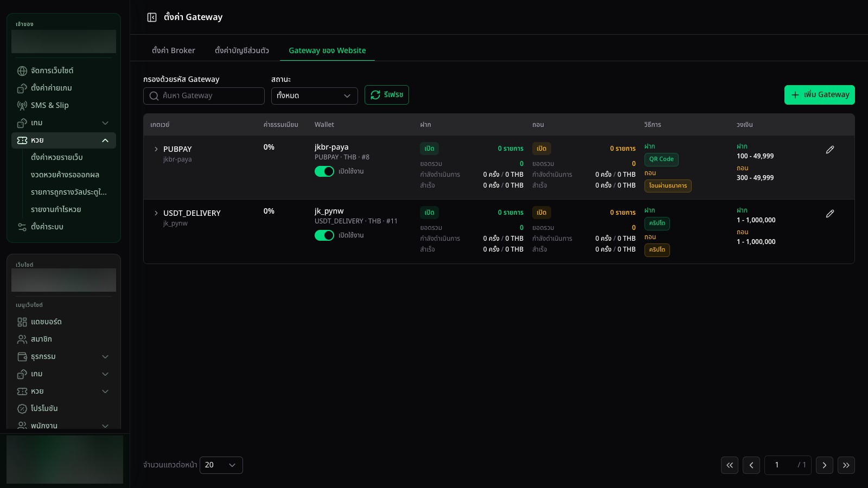The height and width of the screenshot is (488, 868).
Task: Edit the USDT_DELIVERY gateway with the pencil icon
Action: coord(830,214)
